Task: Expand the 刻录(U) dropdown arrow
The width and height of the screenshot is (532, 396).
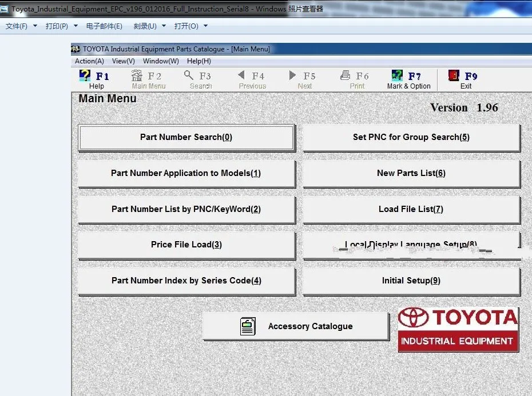Action: click(x=164, y=26)
